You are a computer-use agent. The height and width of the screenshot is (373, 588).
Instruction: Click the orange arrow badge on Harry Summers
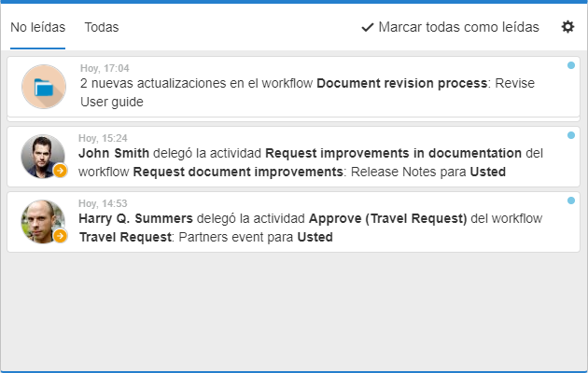(60, 236)
